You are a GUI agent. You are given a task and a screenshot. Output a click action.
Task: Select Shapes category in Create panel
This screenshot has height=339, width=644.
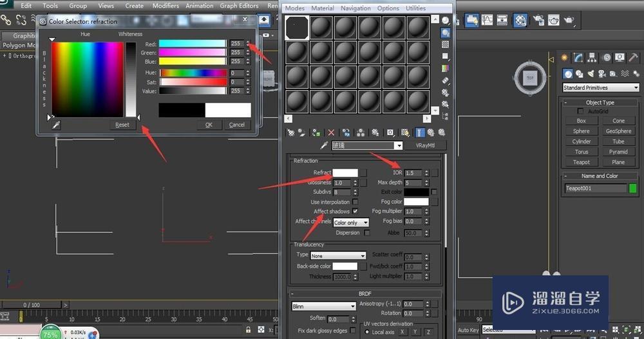coord(580,74)
